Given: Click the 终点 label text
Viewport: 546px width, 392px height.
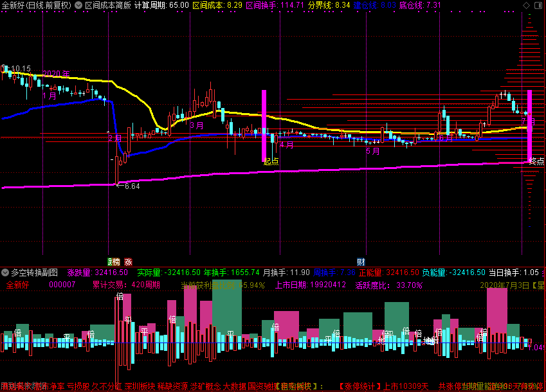Looking at the screenshot, I should (536, 161).
